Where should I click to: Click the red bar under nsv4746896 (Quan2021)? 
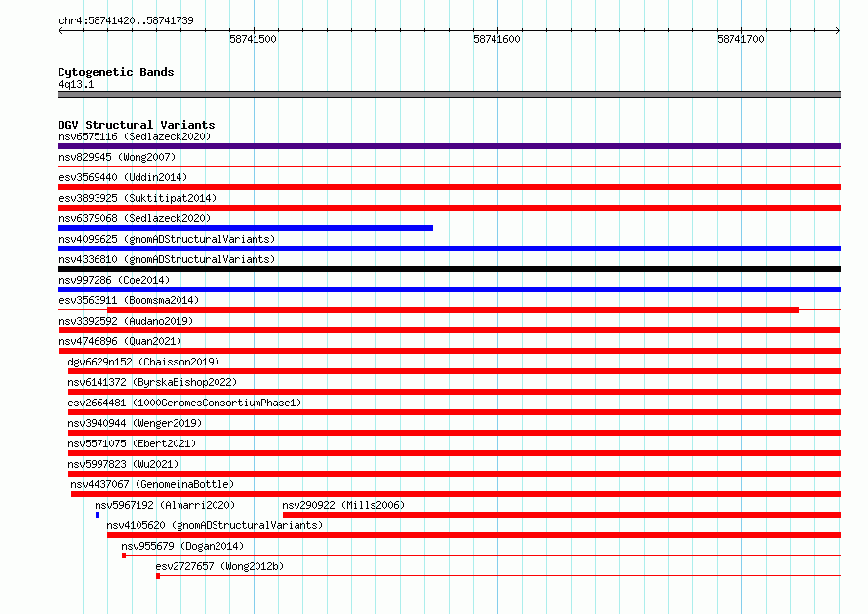click(x=450, y=351)
